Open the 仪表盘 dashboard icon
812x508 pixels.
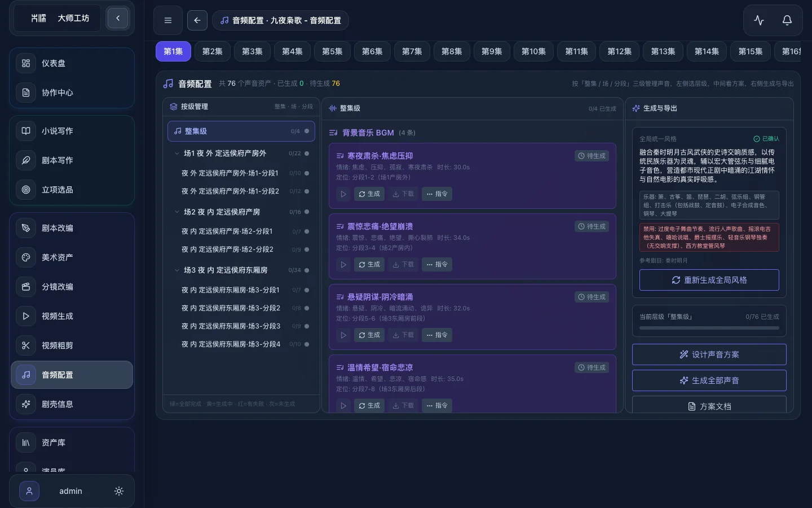click(x=26, y=63)
